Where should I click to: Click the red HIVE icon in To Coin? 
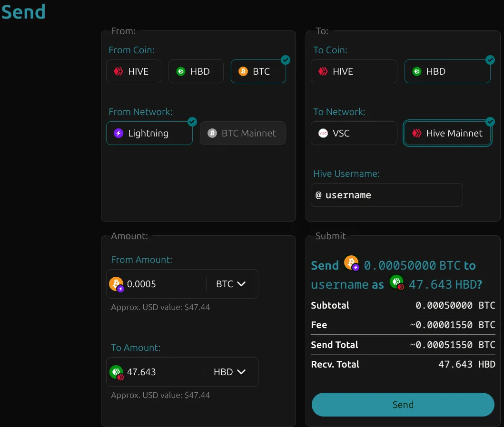323,71
